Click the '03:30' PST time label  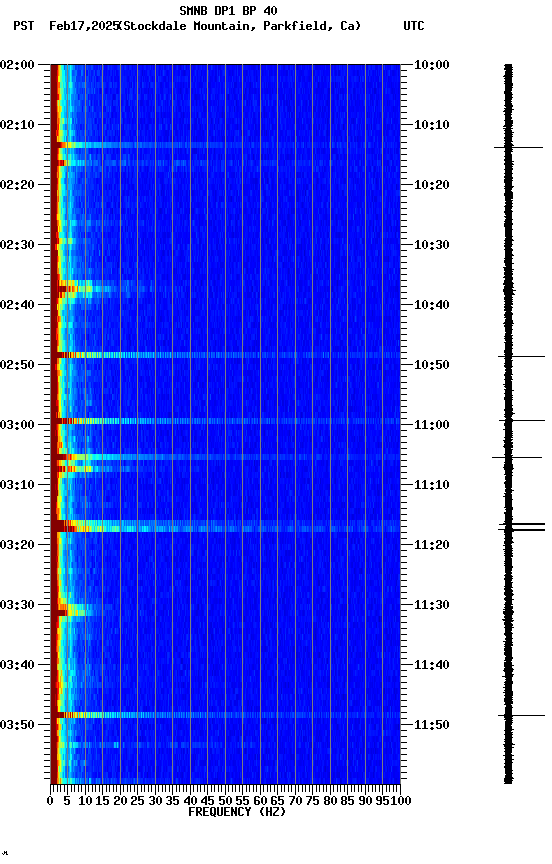pos(17,605)
